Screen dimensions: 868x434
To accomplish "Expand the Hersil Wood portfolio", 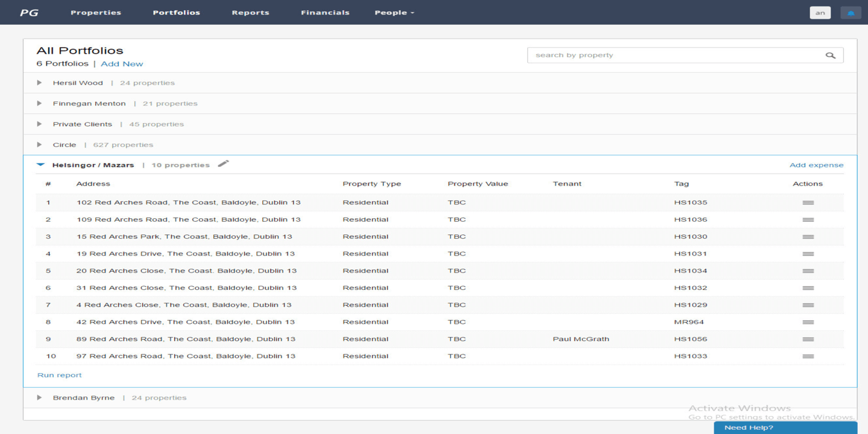I will pos(39,83).
